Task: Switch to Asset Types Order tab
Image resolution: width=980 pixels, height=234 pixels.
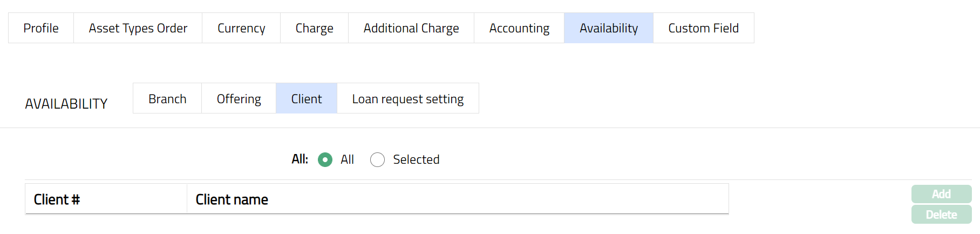Action: [138, 28]
